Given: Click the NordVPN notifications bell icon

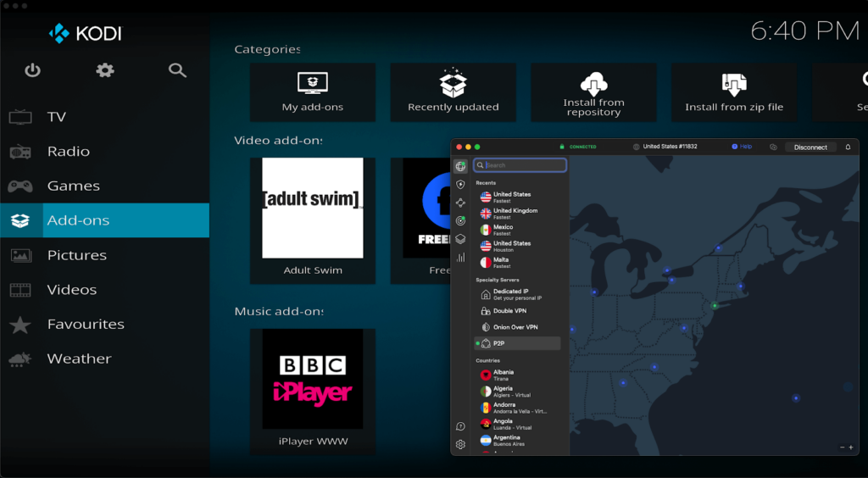Looking at the screenshot, I should coord(848,147).
